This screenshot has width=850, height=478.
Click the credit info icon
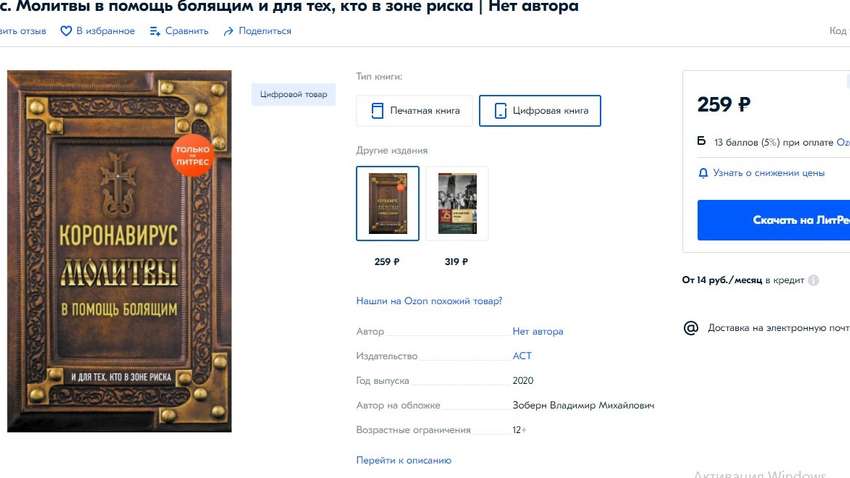tap(814, 280)
